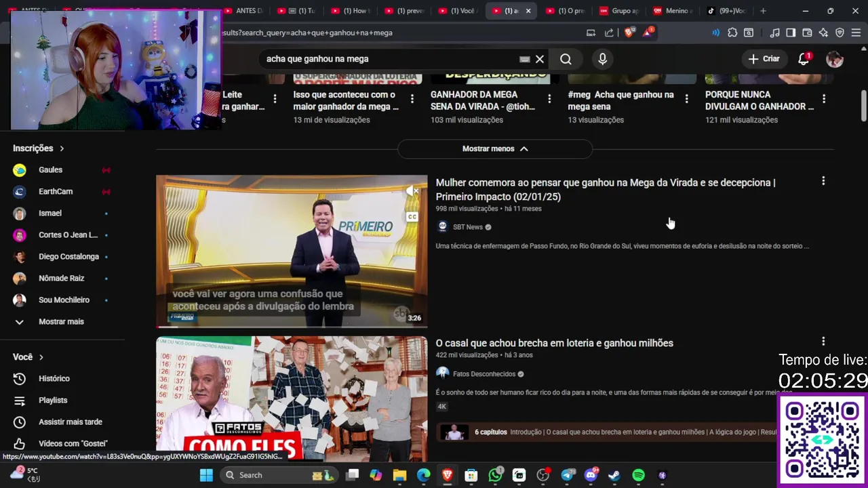Switch to the '(1) O pre' YouTube tab

565,11
